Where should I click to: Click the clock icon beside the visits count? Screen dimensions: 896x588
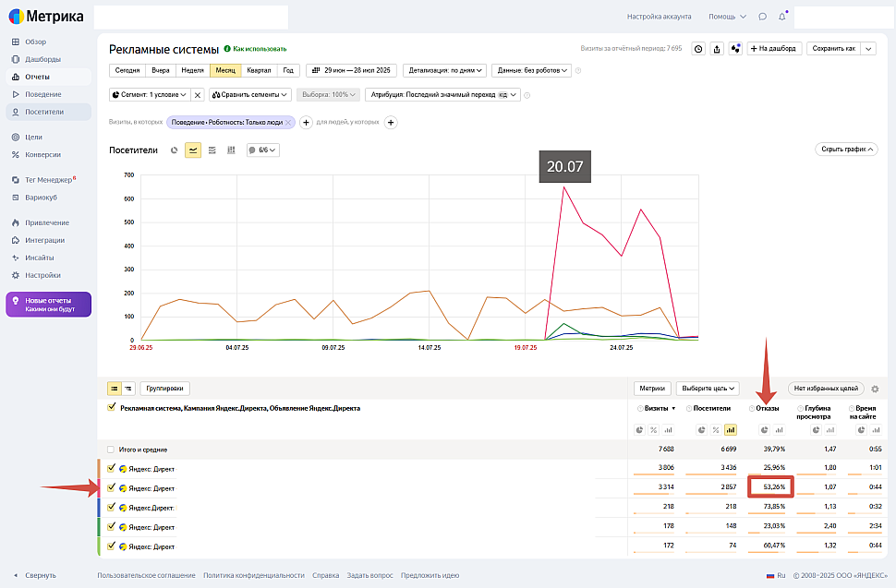coord(698,49)
